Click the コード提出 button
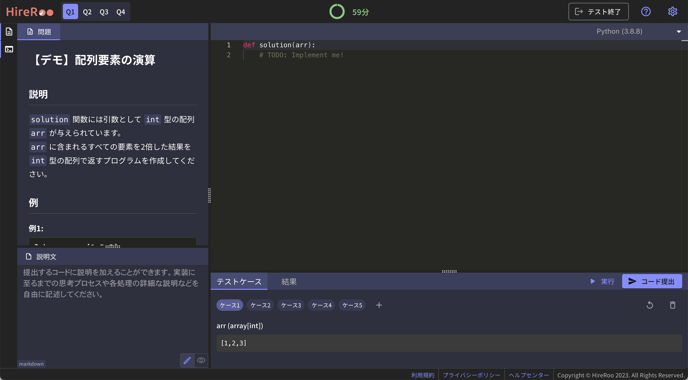This screenshot has width=688, height=380. (x=652, y=281)
